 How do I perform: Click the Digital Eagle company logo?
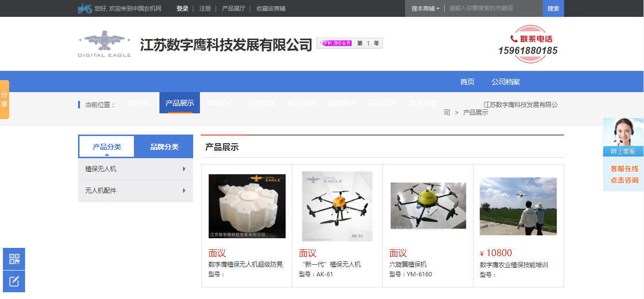[x=105, y=44]
